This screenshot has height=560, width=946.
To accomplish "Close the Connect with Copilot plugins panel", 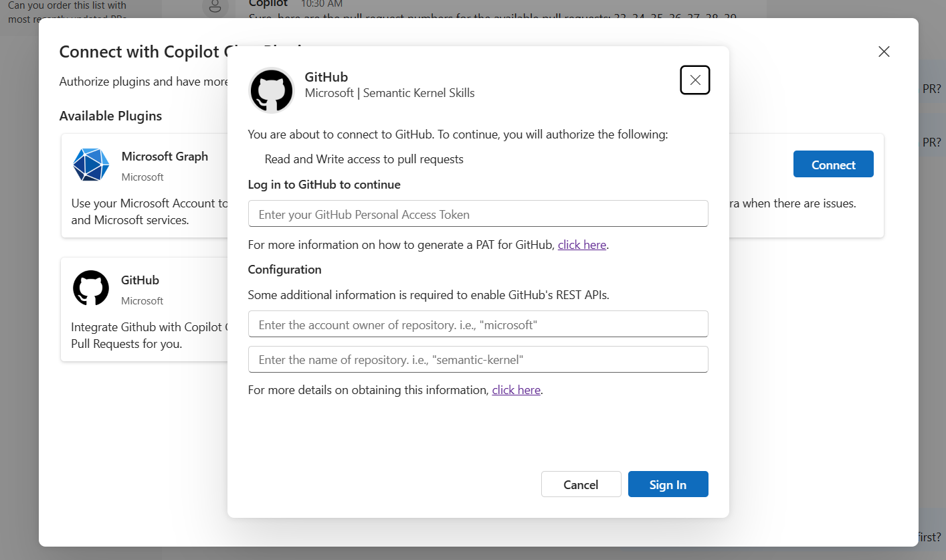I will [884, 52].
